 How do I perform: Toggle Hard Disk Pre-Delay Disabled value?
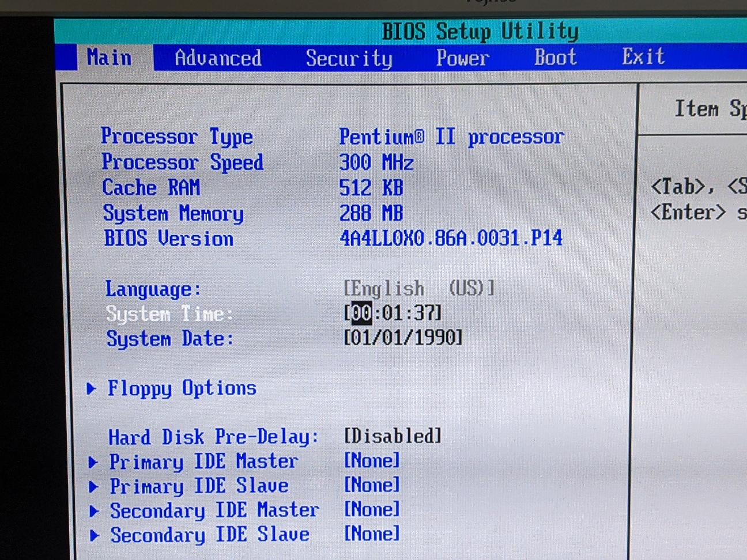[x=393, y=436]
